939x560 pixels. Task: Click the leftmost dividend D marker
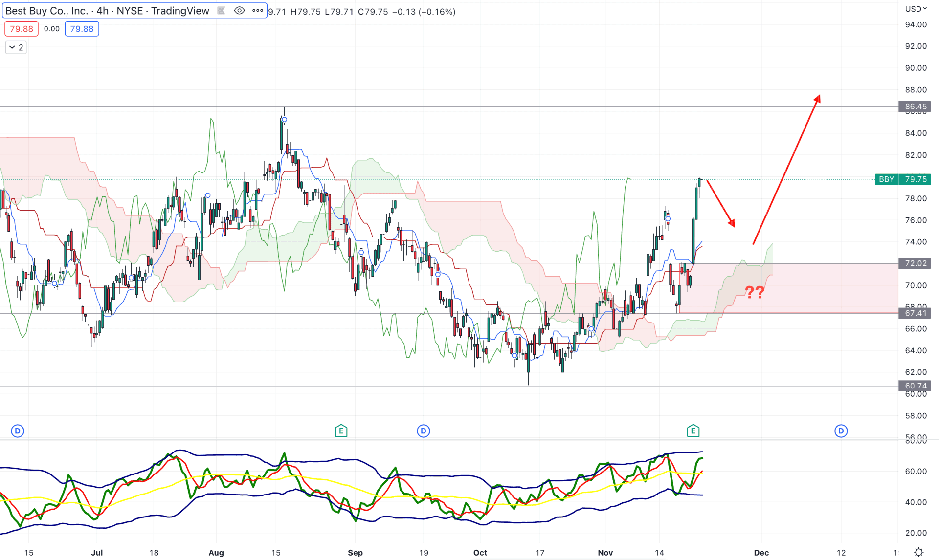[x=18, y=431]
